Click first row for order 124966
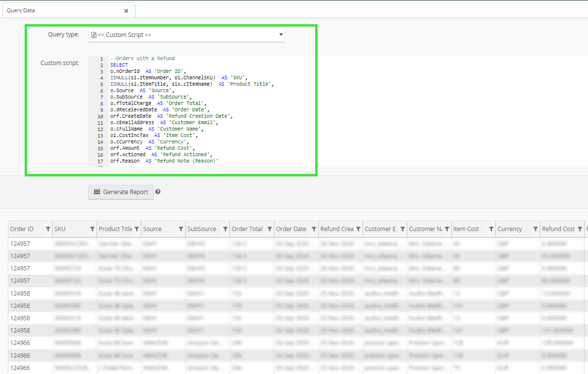This screenshot has width=588, height=374. [20, 343]
